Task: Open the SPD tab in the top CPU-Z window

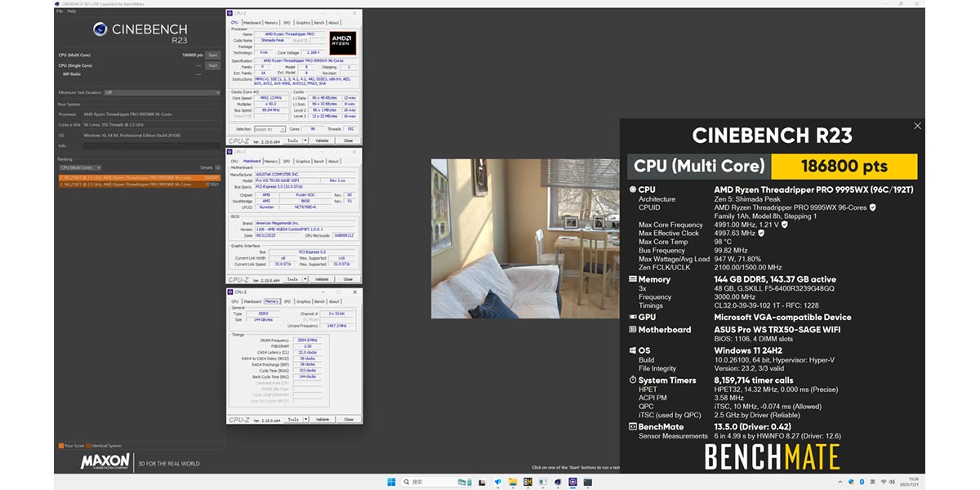Action: [x=286, y=23]
